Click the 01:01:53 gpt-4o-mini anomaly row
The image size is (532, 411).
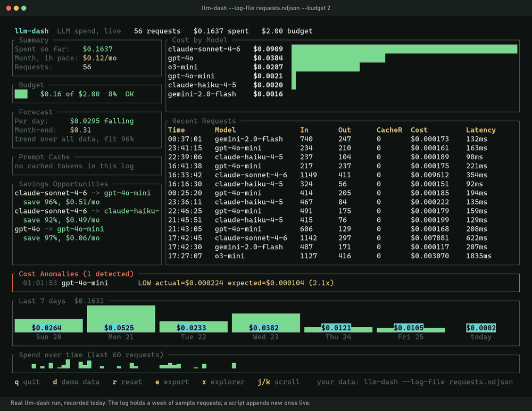178,283
